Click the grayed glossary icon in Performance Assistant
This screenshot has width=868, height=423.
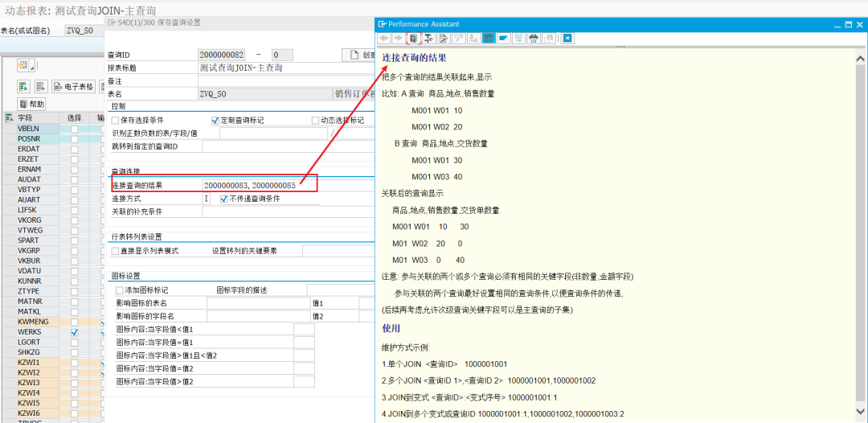tap(459, 39)
